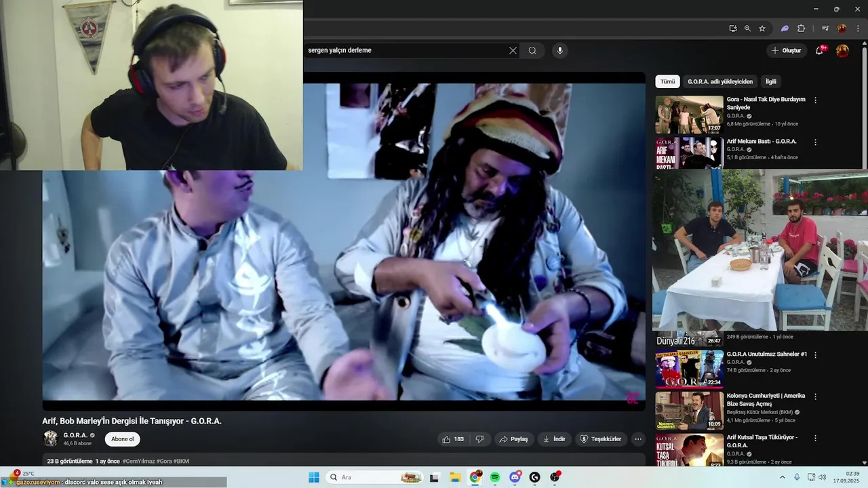868x488 pixels.
Task: Open Spotify from taskbar
Action: tap(495, 477)
